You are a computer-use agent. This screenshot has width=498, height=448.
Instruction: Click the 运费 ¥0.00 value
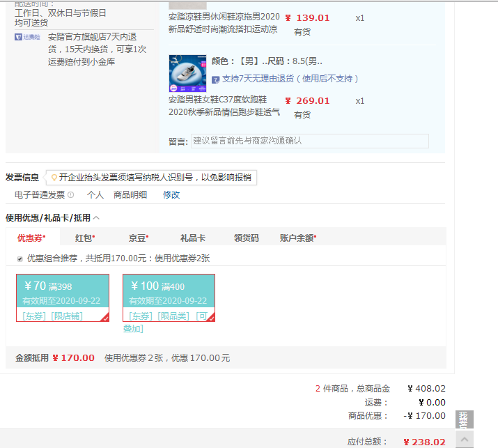coord(432,403)
